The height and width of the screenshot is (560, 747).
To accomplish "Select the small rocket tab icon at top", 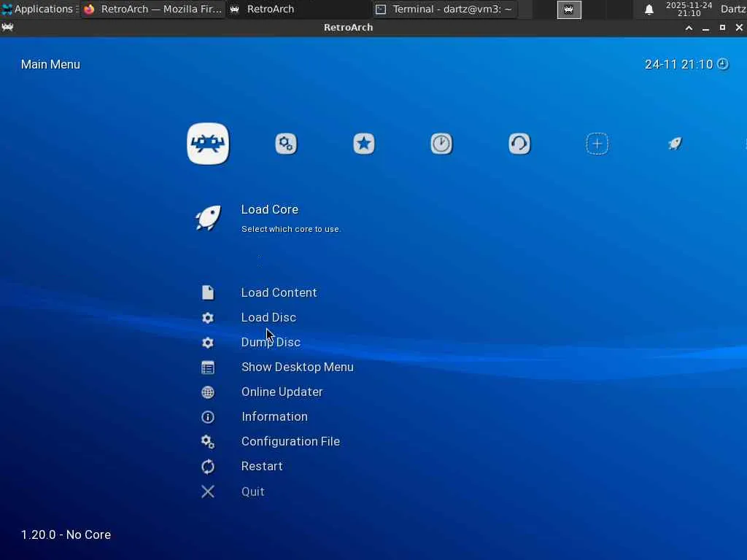I will click(675, 144).
